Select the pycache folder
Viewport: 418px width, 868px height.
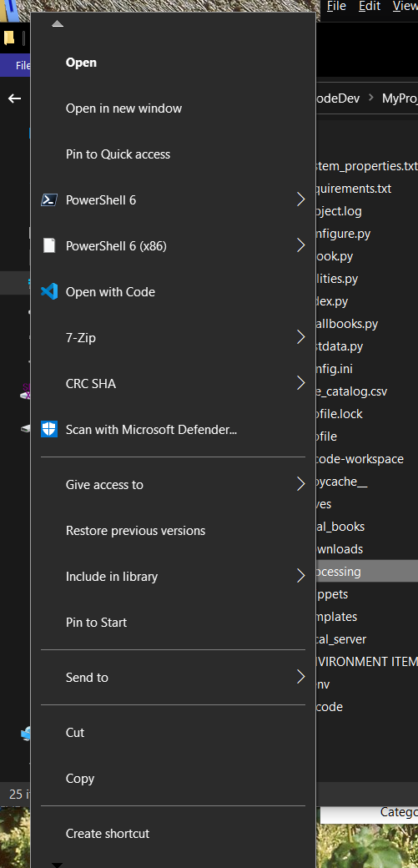click(341, 482)
